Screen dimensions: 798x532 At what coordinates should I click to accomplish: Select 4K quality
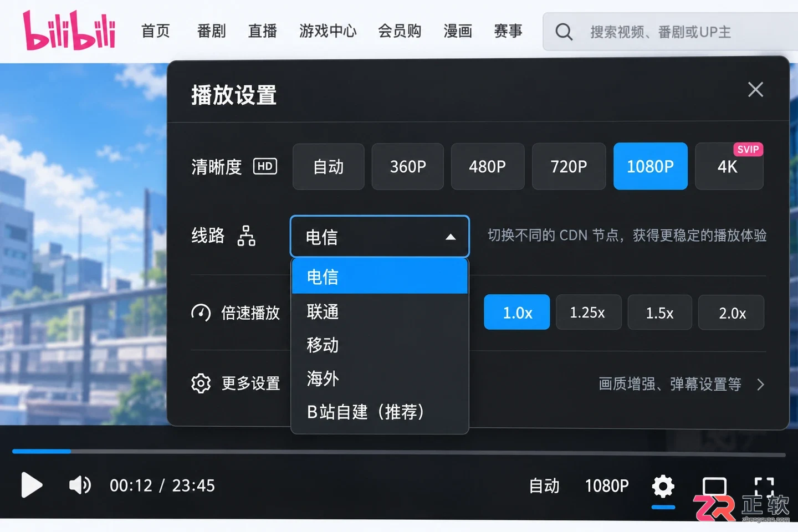coord(729,166)
